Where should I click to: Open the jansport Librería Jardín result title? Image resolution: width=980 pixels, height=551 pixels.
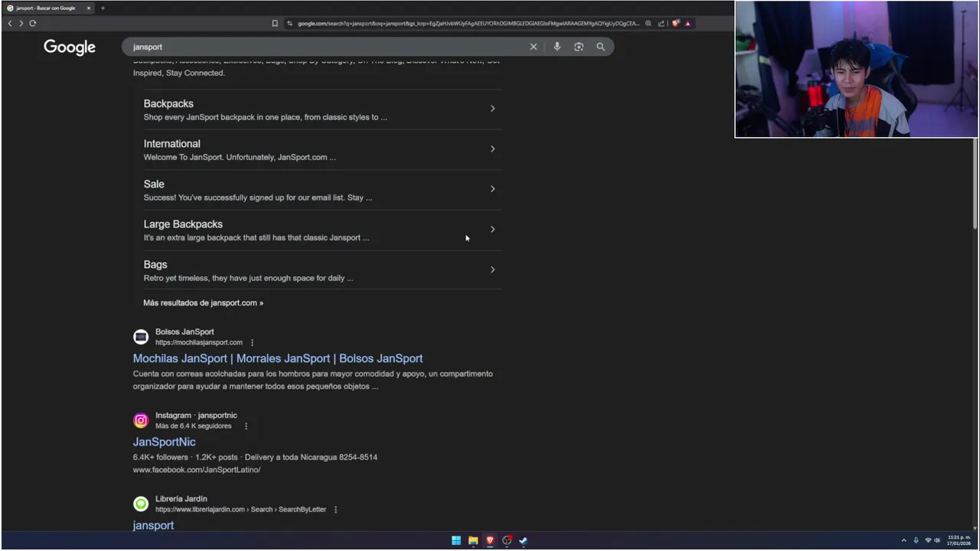[x=153, y=525]
